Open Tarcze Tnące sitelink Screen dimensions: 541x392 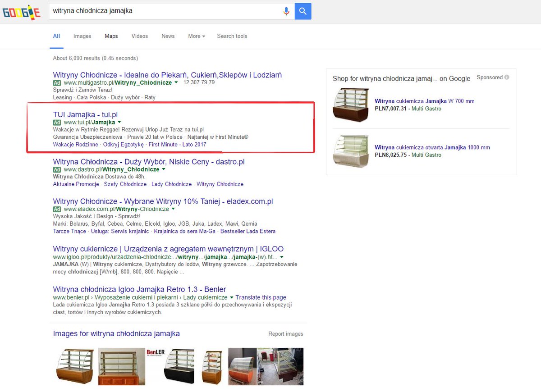pos(69,231)
